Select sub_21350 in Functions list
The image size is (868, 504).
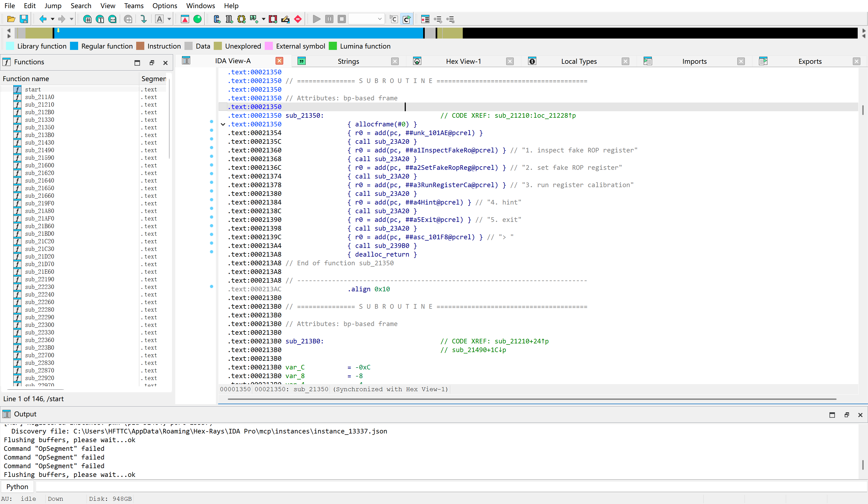click(40, 127)
